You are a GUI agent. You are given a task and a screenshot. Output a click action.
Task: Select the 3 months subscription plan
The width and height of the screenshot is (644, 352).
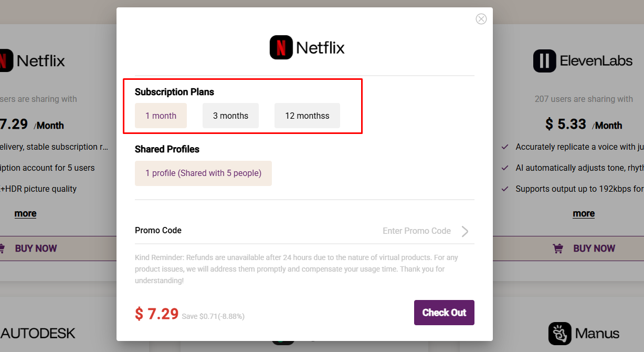tap(230, 115)
